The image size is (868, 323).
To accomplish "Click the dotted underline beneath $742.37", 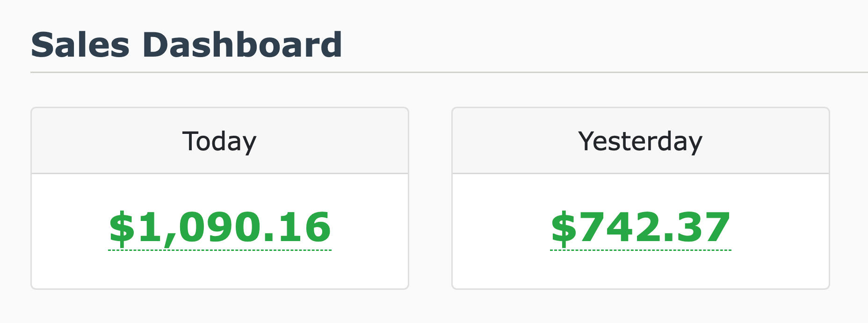I will point(640,250).
